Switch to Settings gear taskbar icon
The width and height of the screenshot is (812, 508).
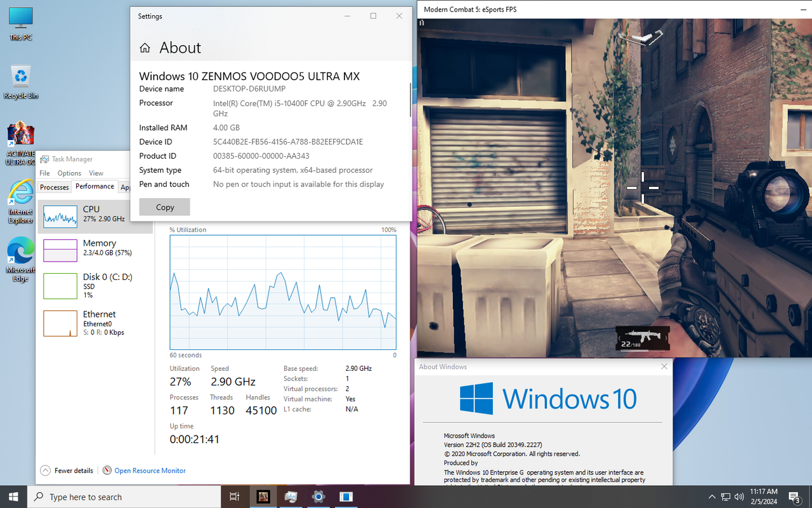point(318,497)
